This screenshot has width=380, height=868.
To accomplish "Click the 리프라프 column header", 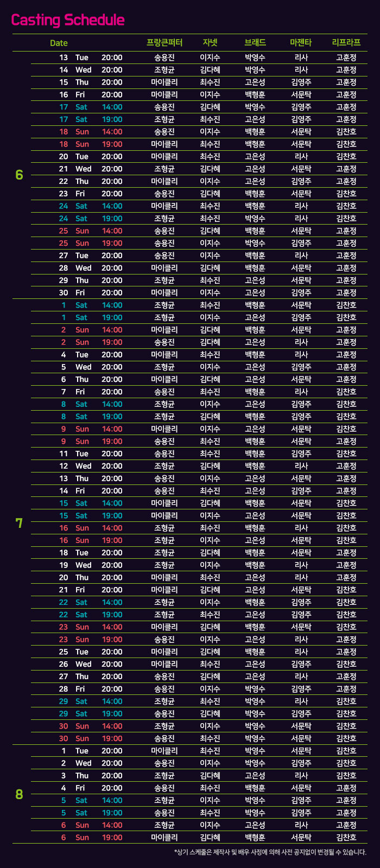I will coord(346,42).
